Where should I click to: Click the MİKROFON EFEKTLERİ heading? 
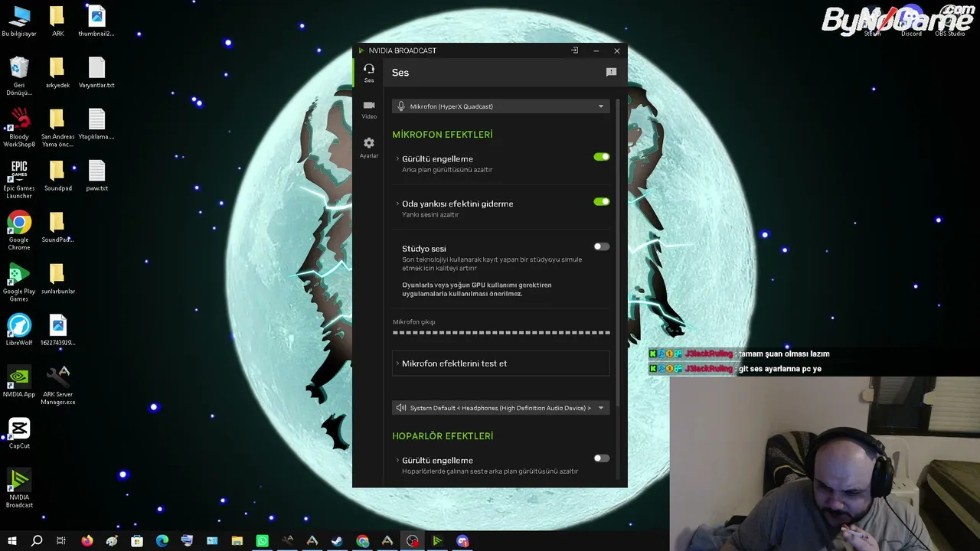[x=443, y=135]
